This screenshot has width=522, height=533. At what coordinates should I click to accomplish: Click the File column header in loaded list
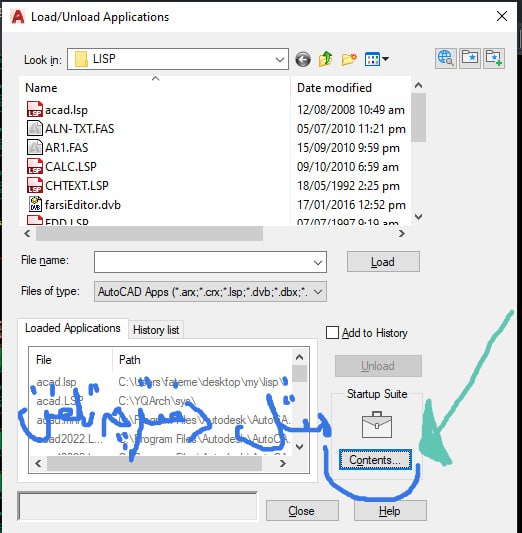70,360
